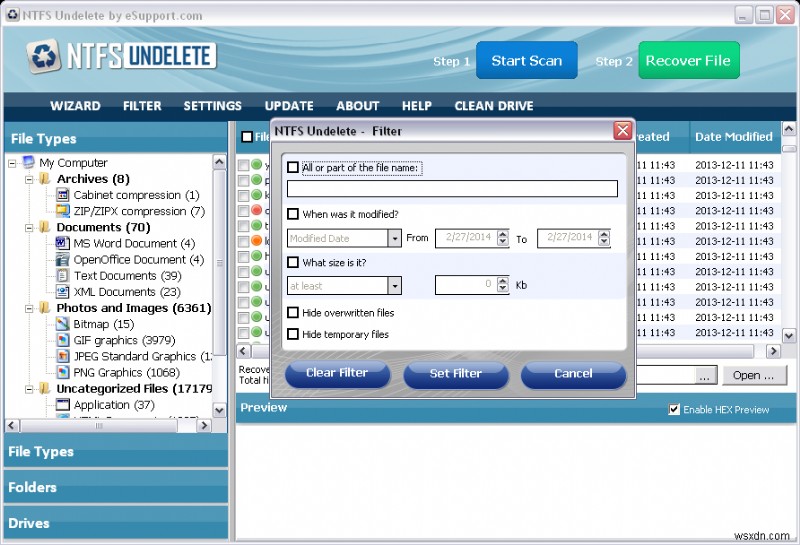Screen dimensions: 800x545
Task: Open the FILTER menu
Action: (x=142, y=106)
